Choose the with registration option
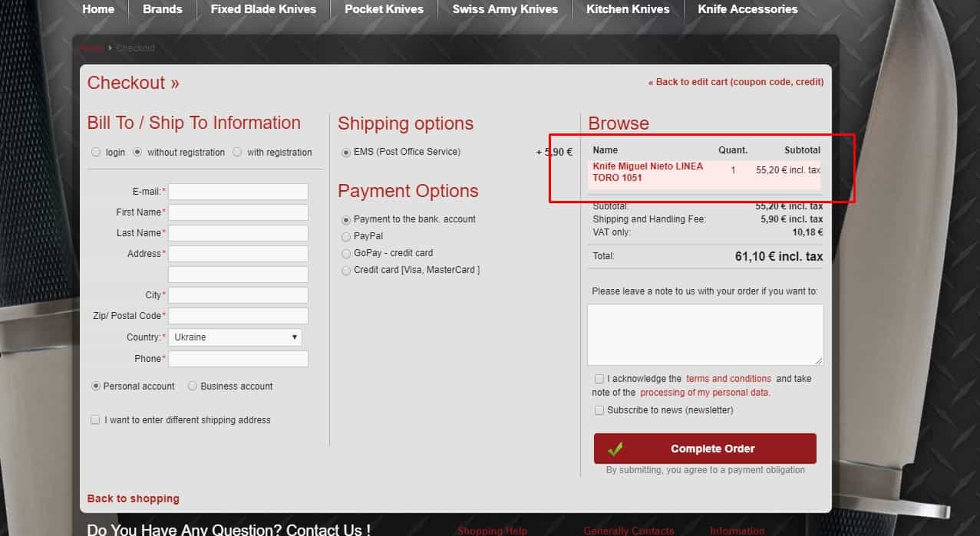980x536 pixels. pos(237,152)
